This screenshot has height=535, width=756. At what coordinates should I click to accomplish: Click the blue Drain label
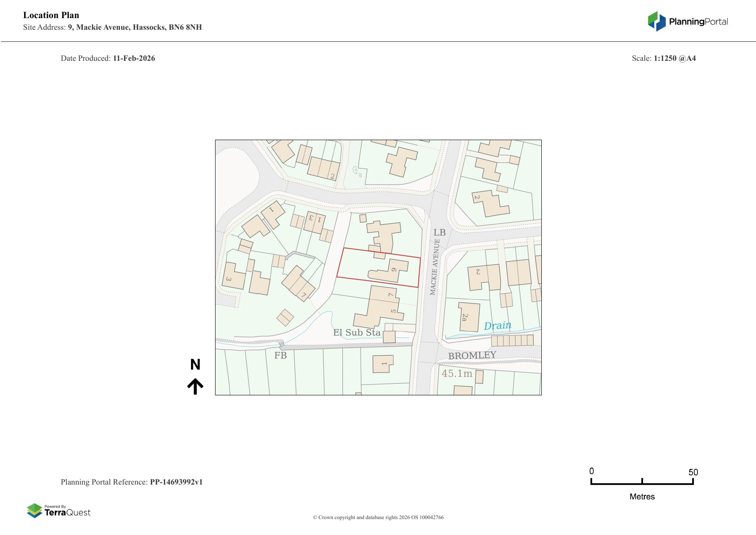coord(497,325)
